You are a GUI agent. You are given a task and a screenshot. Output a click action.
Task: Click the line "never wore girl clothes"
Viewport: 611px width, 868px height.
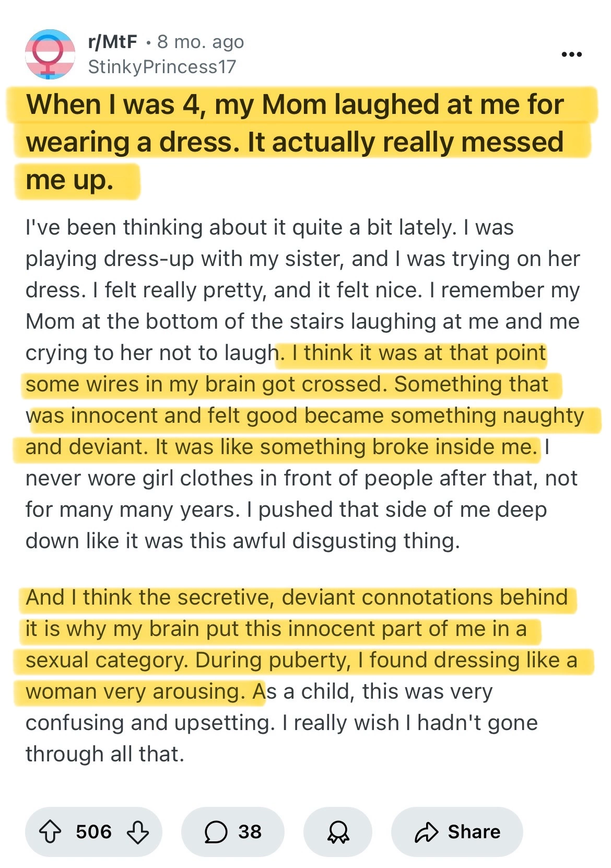click(301, 478)
